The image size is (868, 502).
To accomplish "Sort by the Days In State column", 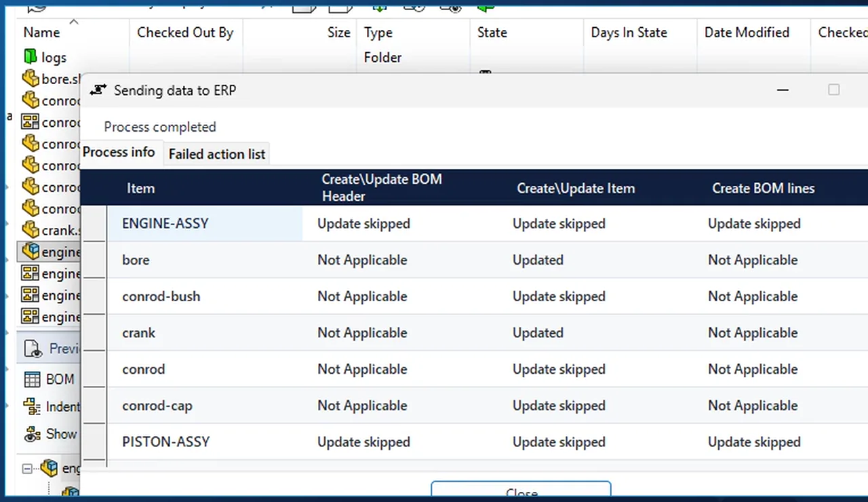I will coord(629,33).
